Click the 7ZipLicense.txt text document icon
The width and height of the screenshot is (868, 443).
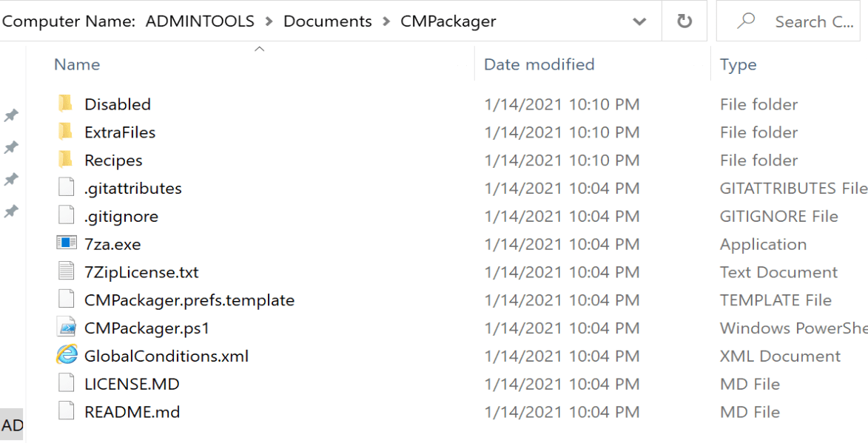[67, 271]
